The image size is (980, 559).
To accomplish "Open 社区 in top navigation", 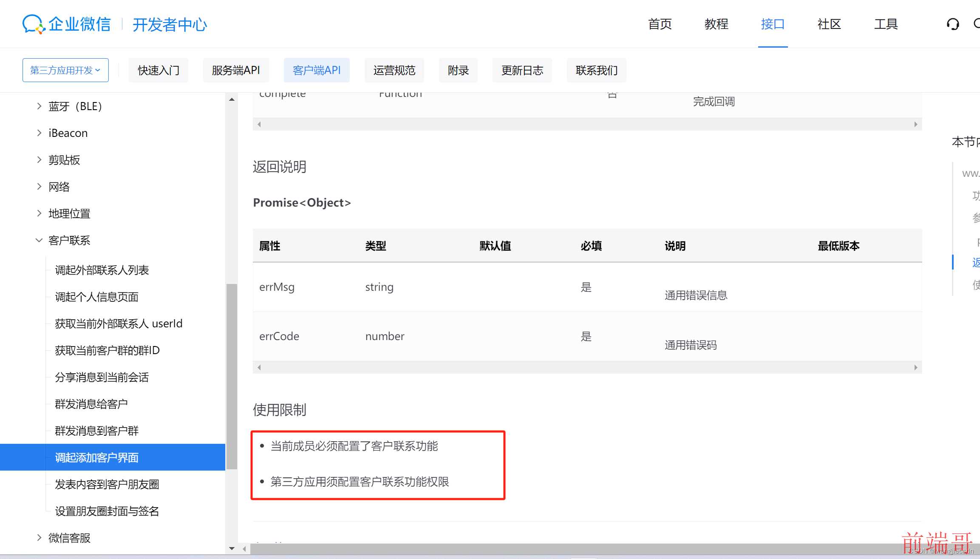I will point(830,24).
